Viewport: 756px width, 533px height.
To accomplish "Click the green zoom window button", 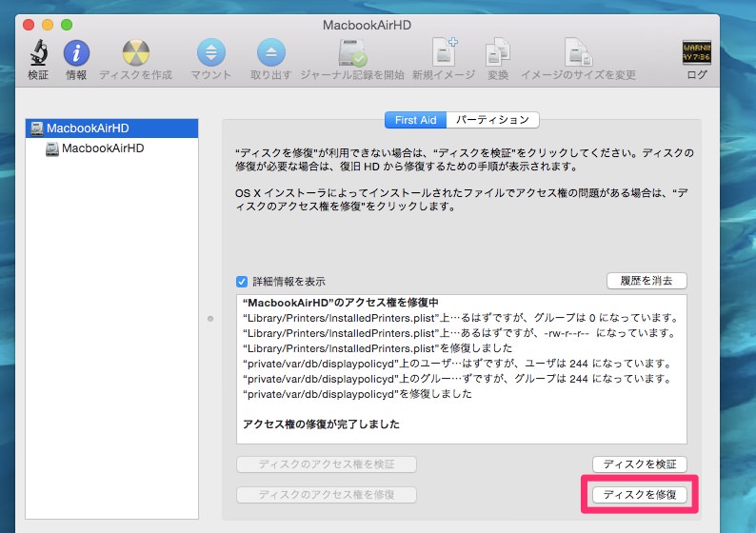I will (67, 25).
